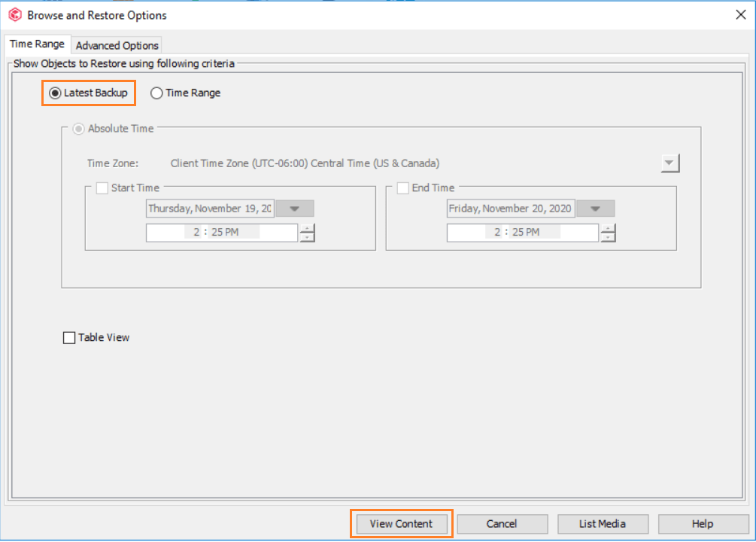This screenshot has width=756, height=542.
Task: Switch to the Advanced Options tab
Action: 117,45
